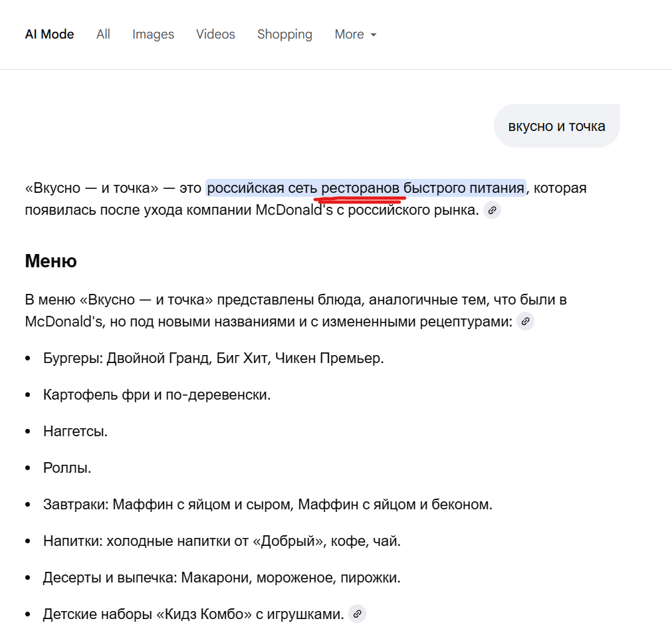Click the «Меню» heading

coord(51,261)
